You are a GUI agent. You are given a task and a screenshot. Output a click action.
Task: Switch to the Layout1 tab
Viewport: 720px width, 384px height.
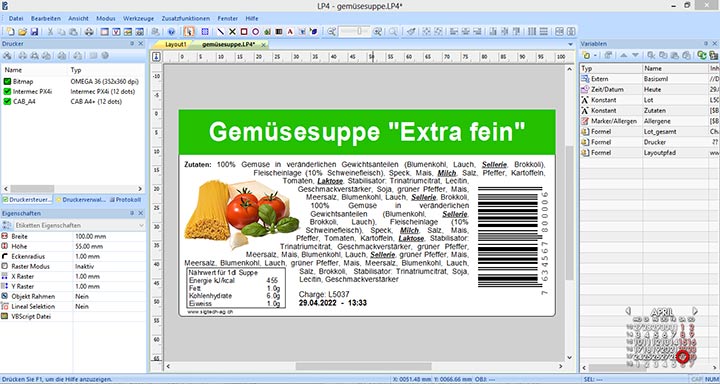pyautogui.click(x=176, y=45)
